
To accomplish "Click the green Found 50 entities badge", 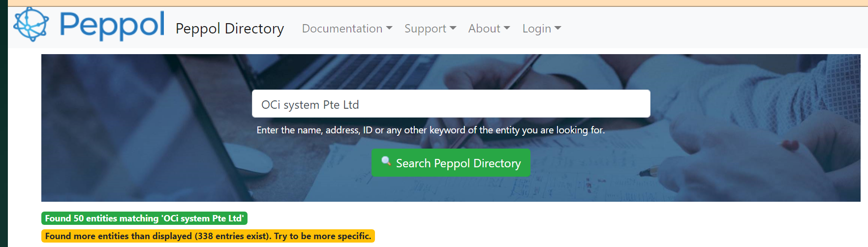I will point(144,218).
